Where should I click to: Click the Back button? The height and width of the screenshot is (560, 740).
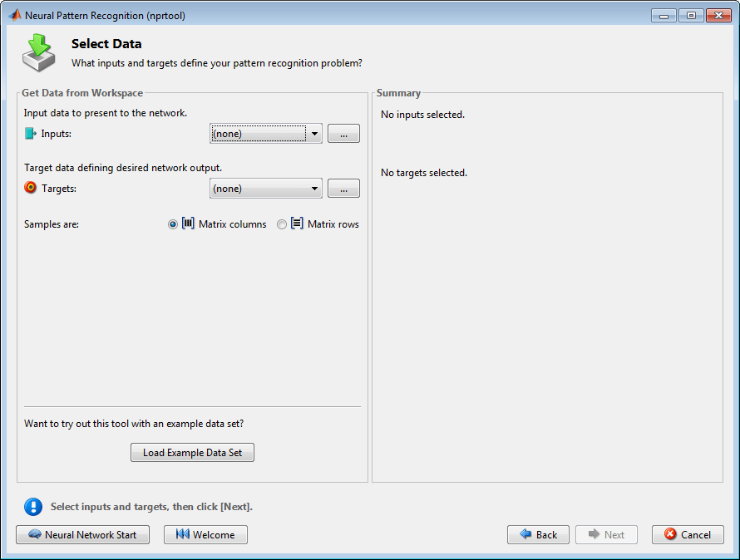pyautogui.click(x=538, y=534)
